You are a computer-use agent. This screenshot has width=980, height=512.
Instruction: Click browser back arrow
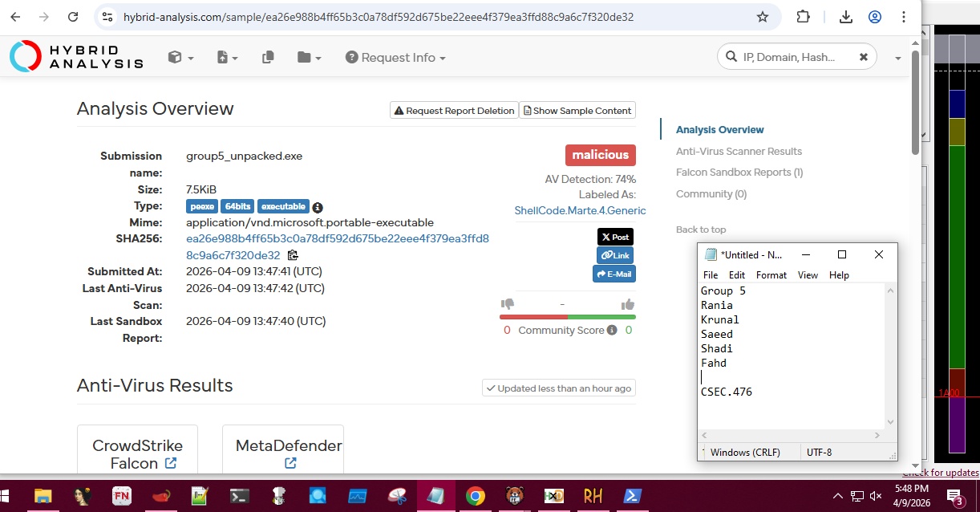15,17
